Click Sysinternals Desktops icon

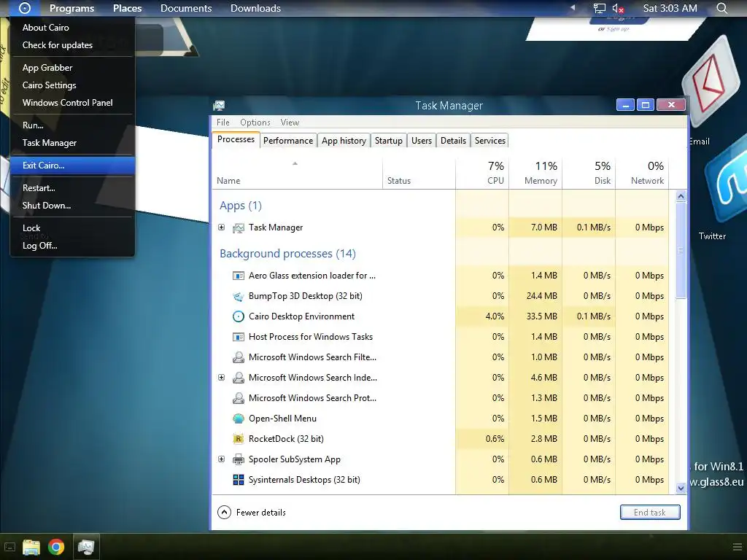(239, 480)
